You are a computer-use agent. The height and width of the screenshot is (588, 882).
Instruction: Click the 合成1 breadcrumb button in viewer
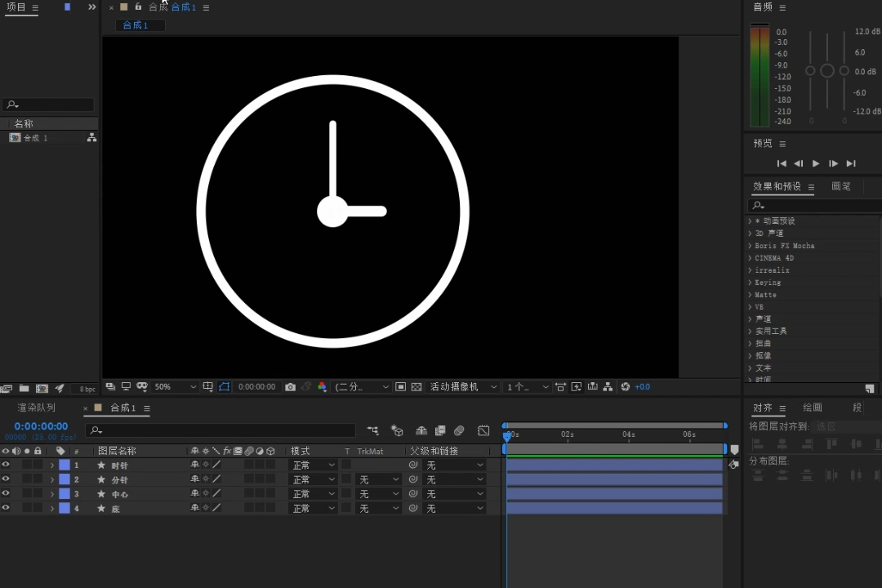[x=140, y=25]
